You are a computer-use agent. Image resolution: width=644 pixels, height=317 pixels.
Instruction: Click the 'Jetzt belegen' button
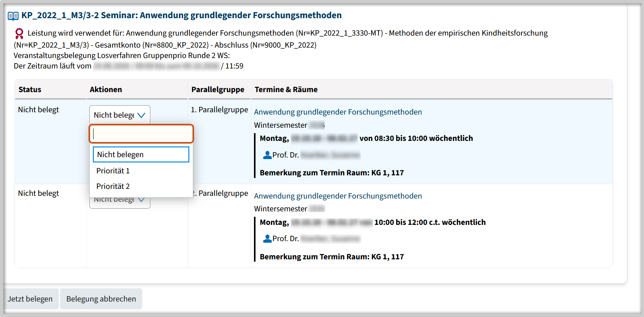click(x=30, y=299)
